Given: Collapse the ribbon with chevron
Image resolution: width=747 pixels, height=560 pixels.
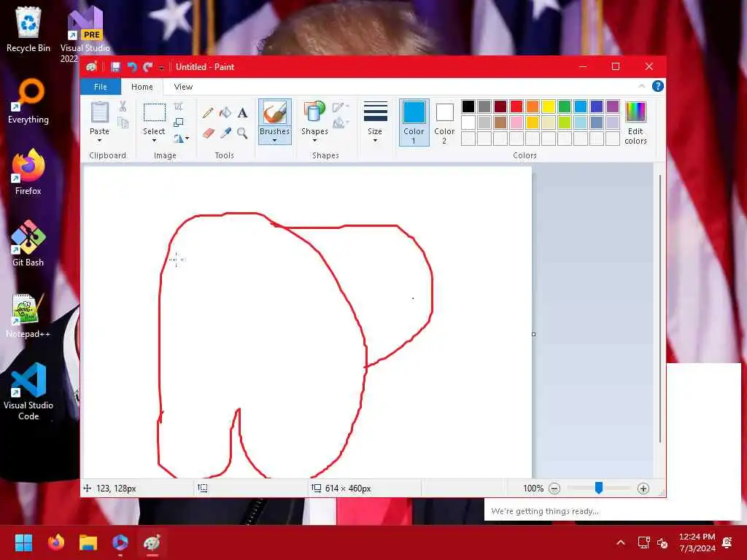Looking at the screenshot, I should click(x=642, y=86).
